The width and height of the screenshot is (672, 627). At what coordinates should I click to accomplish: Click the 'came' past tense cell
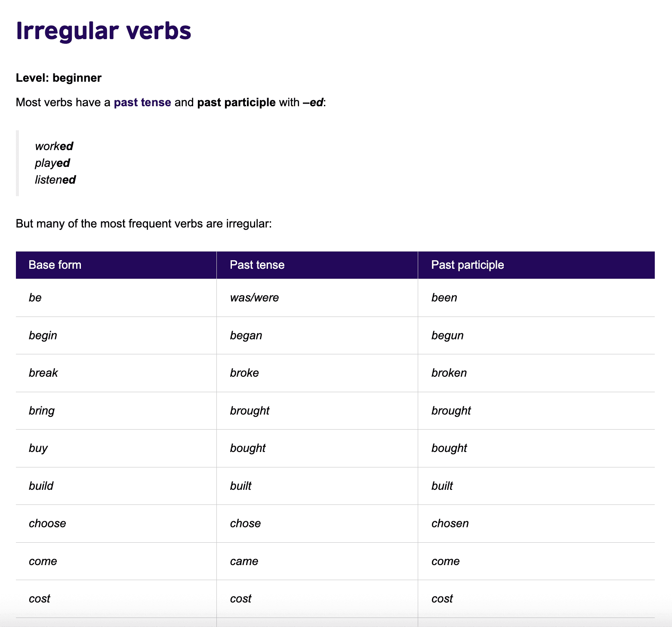click(x=244, y=561)
